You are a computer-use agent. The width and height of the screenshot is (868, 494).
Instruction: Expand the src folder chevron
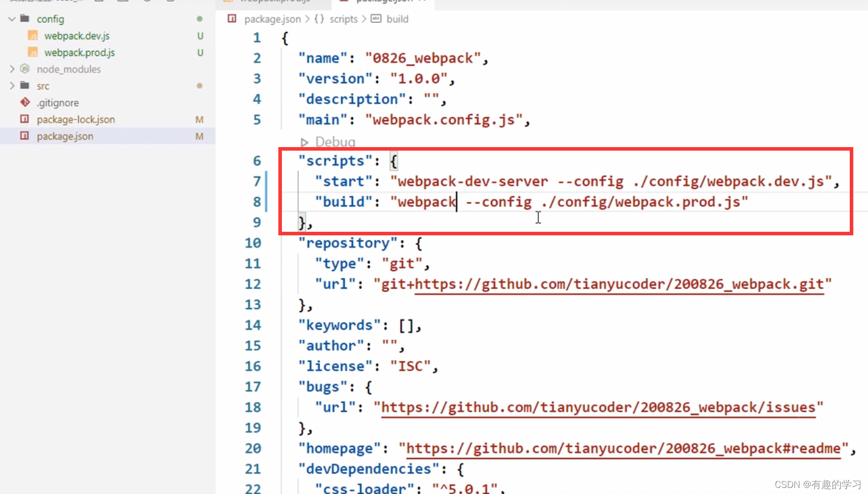click(x=12, y=86)
